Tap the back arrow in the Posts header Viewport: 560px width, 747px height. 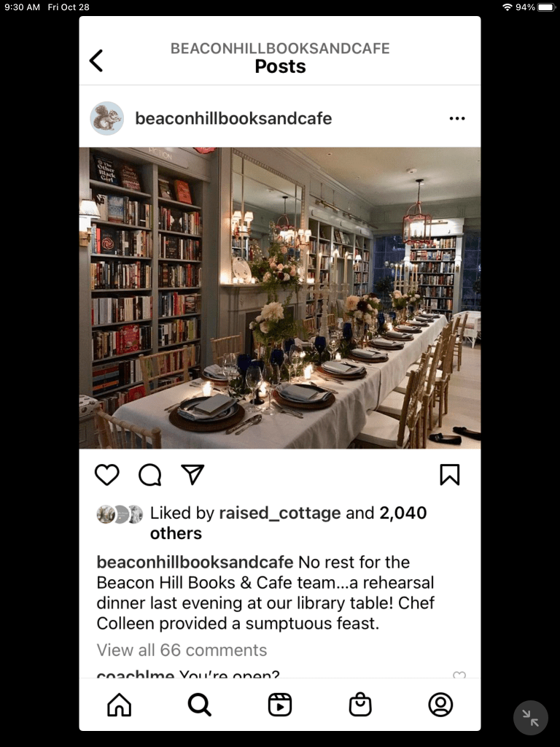pos(96,61)
